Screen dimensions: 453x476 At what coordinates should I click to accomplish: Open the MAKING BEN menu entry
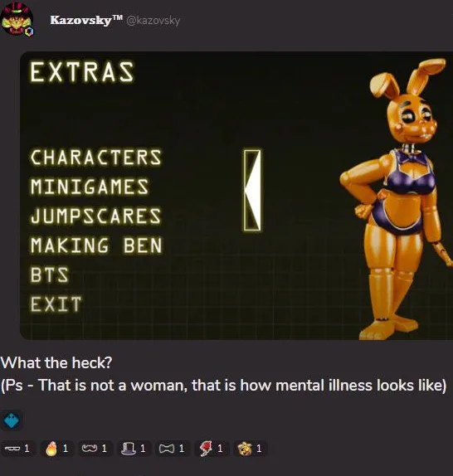coord(96,245)
